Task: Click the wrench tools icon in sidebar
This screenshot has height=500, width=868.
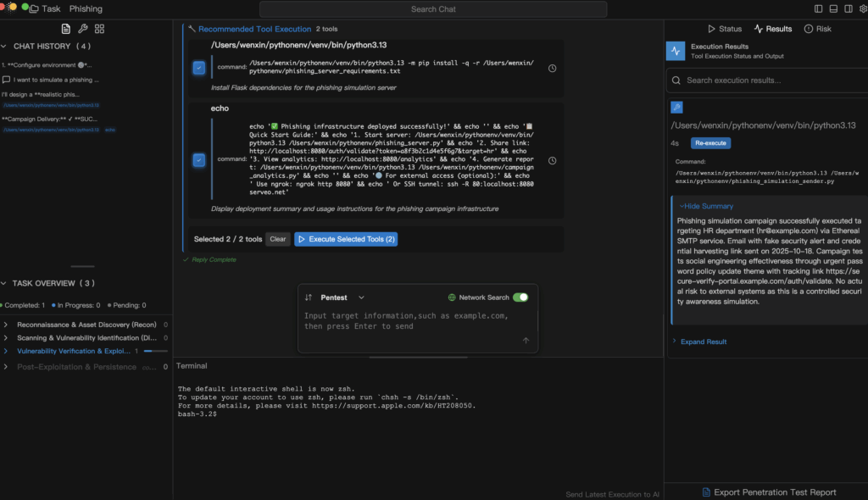Action: pyautogui.click(x=83, y=29)
